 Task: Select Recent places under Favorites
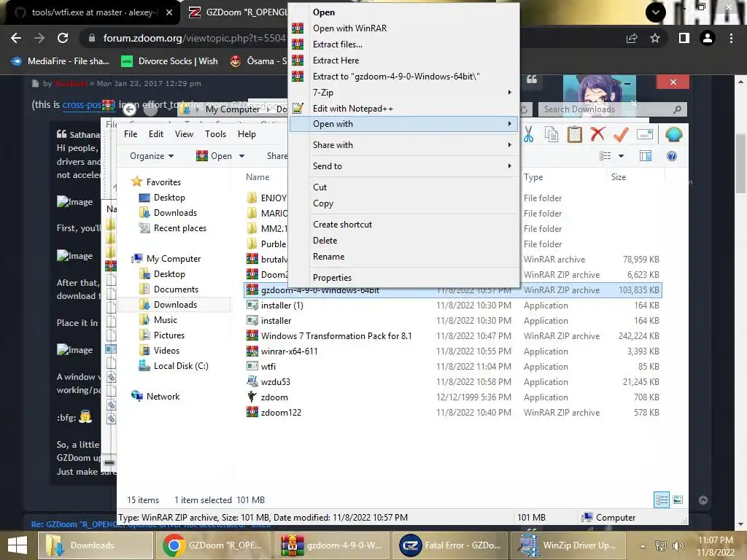click(173, 228)
